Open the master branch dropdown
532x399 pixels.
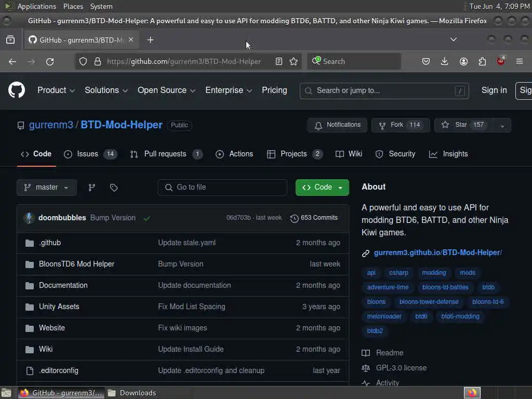tap(46, 187)
